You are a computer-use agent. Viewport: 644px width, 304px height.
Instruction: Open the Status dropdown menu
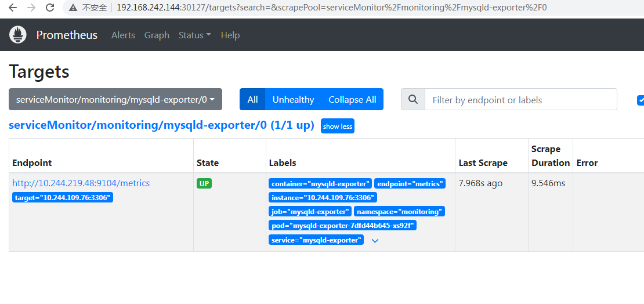pyautogui.click(x=195, y=35)
